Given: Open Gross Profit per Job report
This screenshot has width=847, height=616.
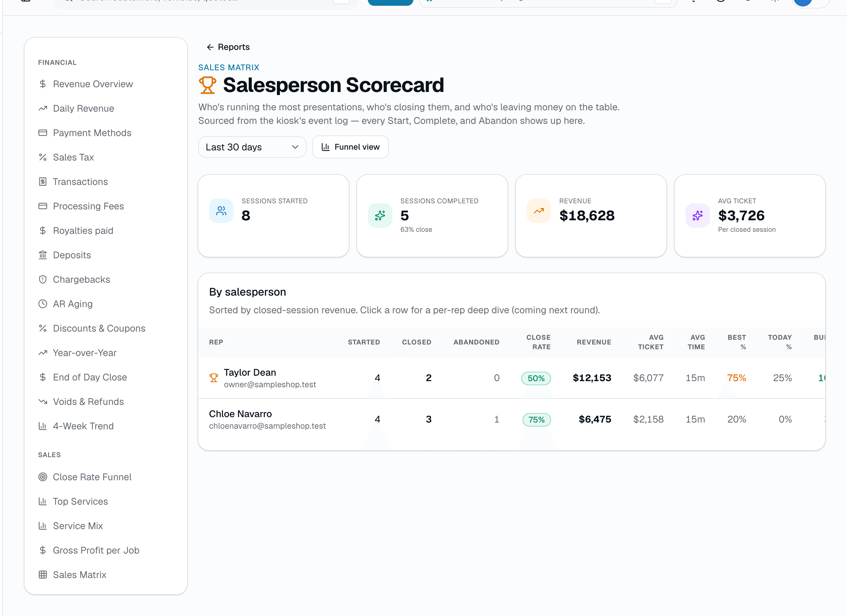Looking at the screenshot, I should coord(96,550).
